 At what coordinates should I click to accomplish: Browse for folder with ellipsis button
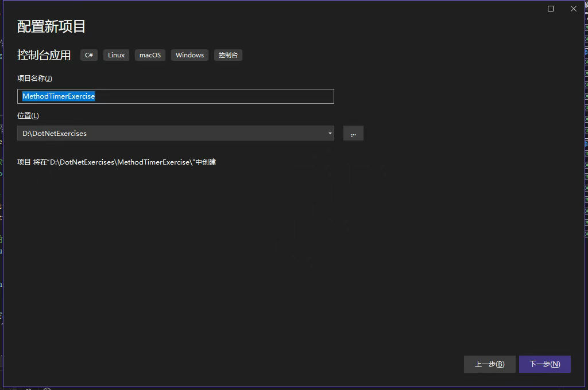point(353,134)
